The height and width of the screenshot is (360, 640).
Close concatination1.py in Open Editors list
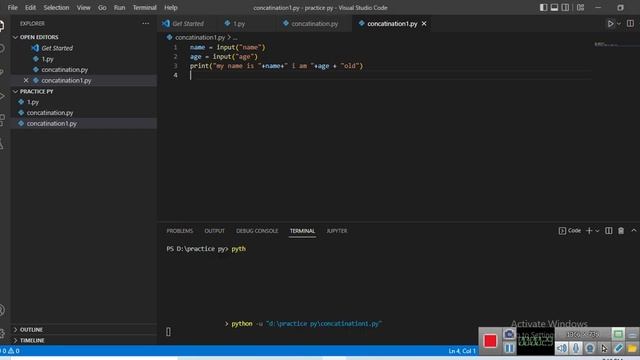(x=26, y=80)
